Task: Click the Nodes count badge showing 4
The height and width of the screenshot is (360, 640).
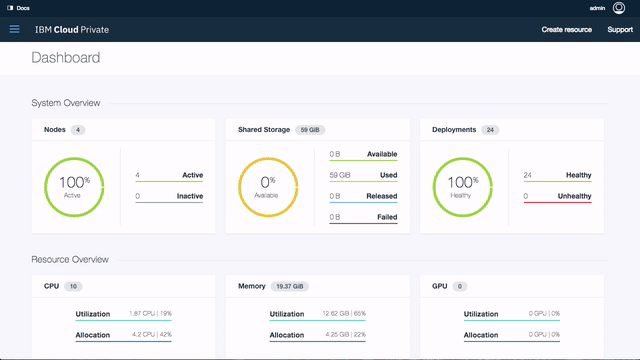Action: (x=78, y=130)
